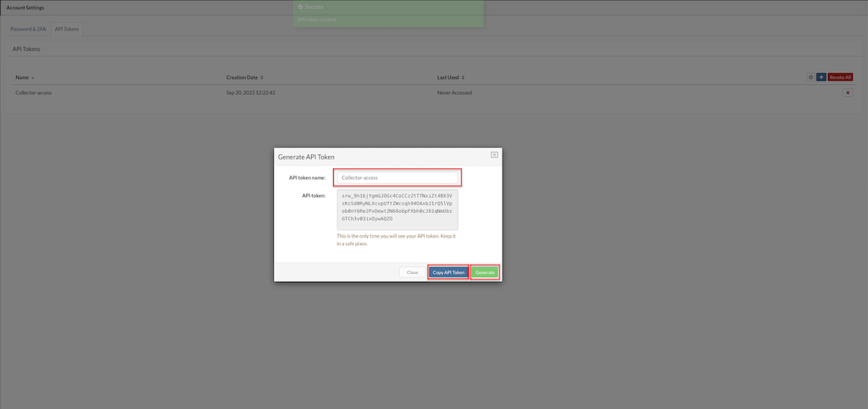Select the Collector-access row name
The height and width of the screenshot is (409, 868).
point(34,92)
